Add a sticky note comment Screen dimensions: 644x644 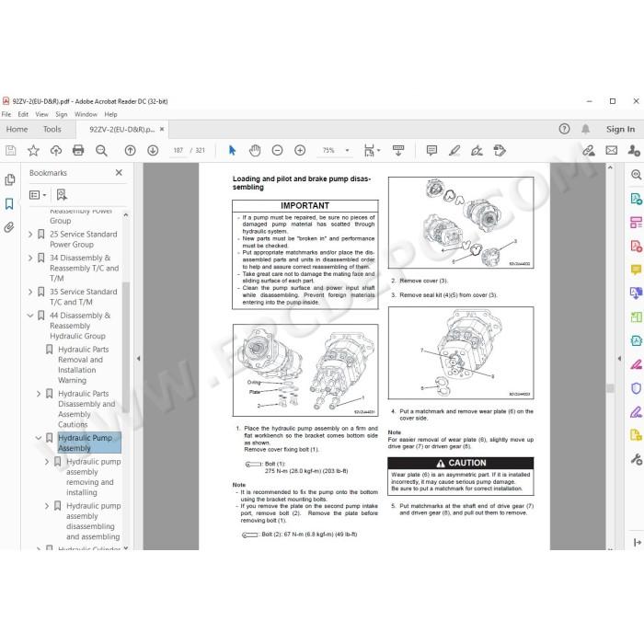tap(431, 150)
